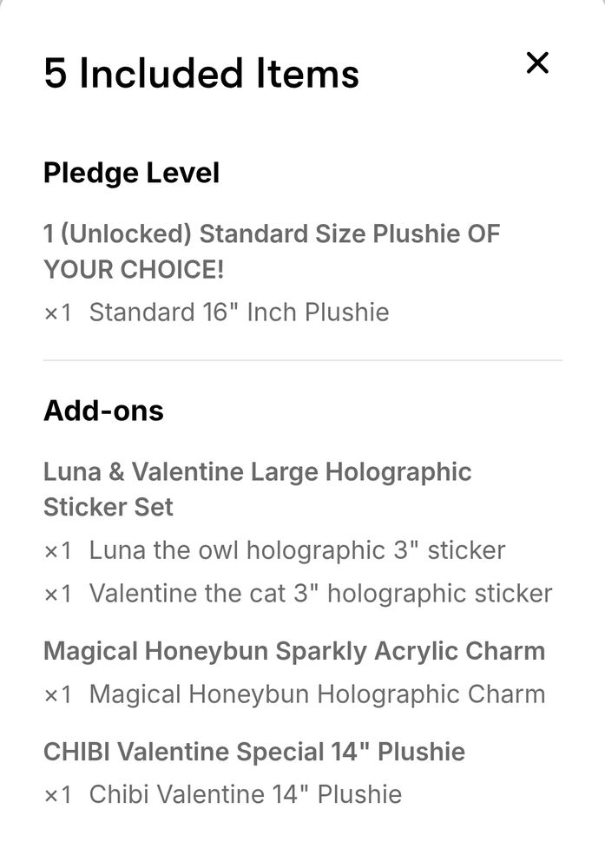The height and width of the screenshot is (868, 605).
Task: Click the ×1 beside Honeybun Charm
Action: [x=58, y=694]
